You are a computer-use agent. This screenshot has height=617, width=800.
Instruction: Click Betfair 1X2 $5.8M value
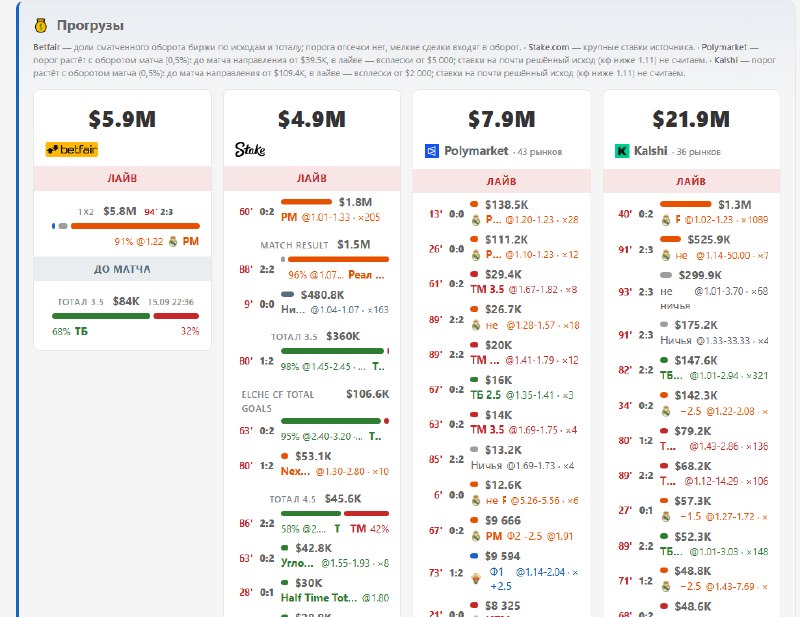coord(119,211)
